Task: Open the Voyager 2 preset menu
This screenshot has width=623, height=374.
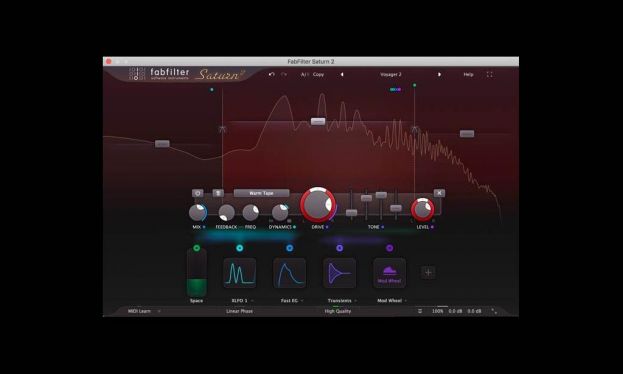Action: point(391,74)
